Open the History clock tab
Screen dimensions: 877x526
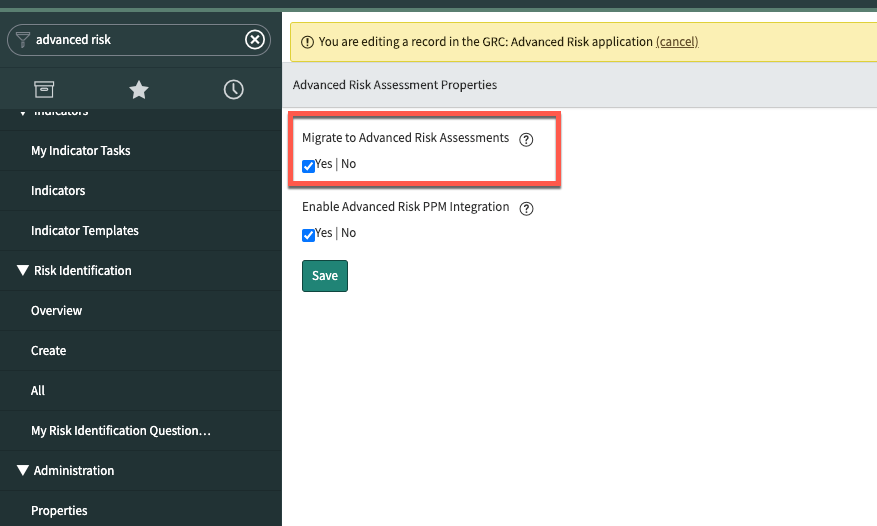point(233,90)
